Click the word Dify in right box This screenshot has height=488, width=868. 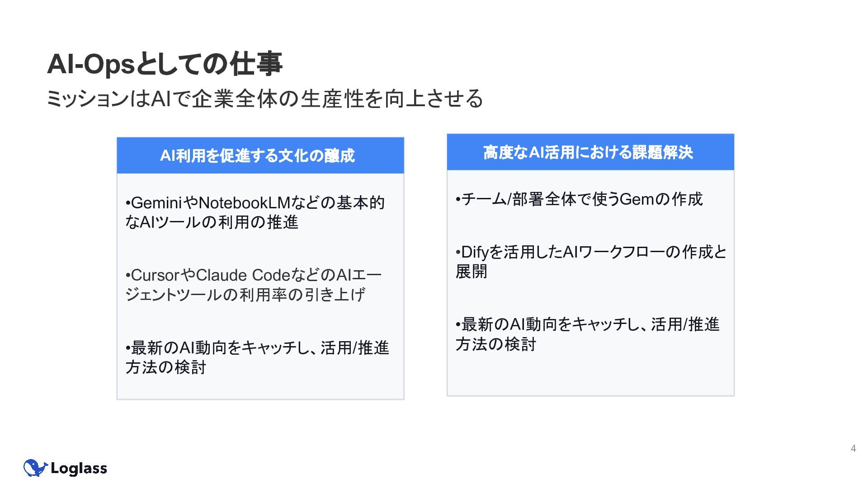pos(475,252)
